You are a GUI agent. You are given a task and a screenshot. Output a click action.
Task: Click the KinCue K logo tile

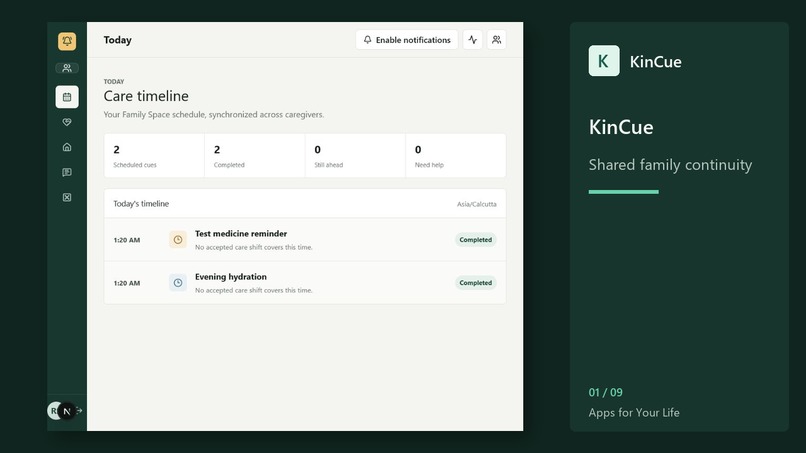[604, 61]
